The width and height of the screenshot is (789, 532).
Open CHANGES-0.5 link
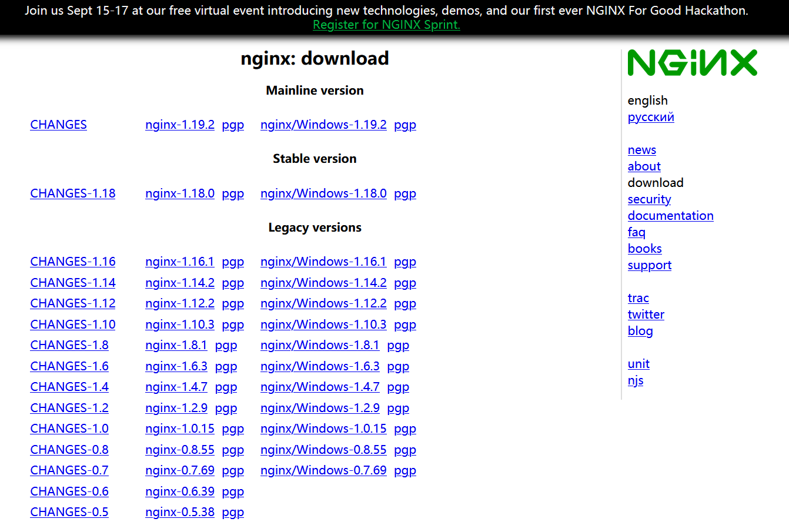[69, 512]
